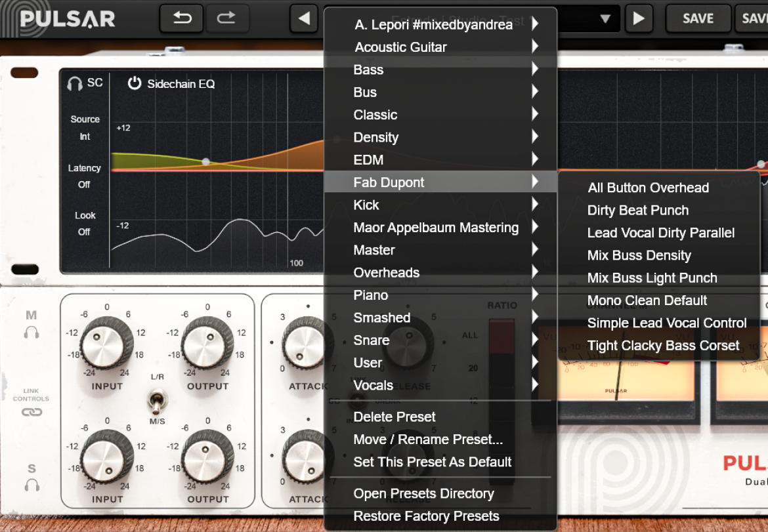Click the S channel INPUT knob
This screenshot has height=532, width=768.
click(x=106, y=456)
